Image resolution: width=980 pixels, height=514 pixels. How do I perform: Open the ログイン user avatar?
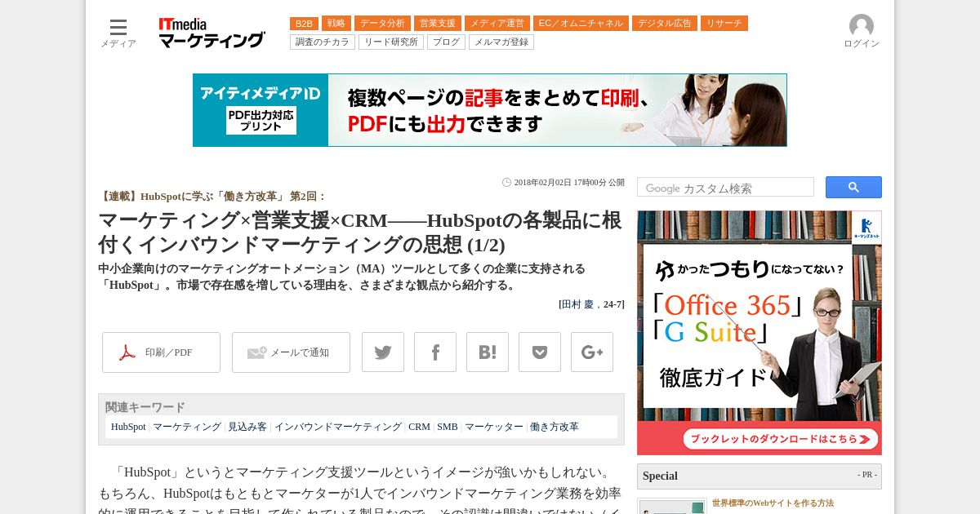pyautogui.click(x=862, y=32)
